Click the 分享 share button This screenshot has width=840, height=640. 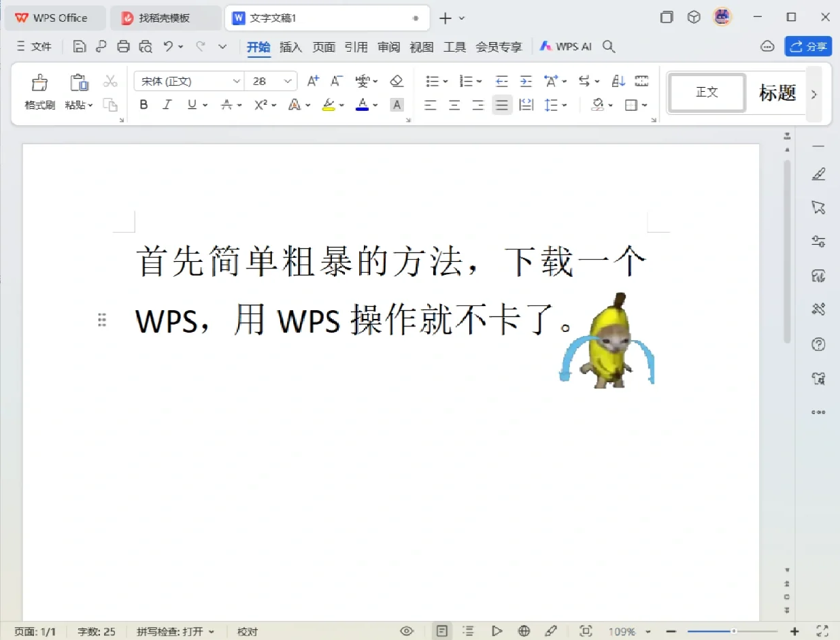(808, 46)
